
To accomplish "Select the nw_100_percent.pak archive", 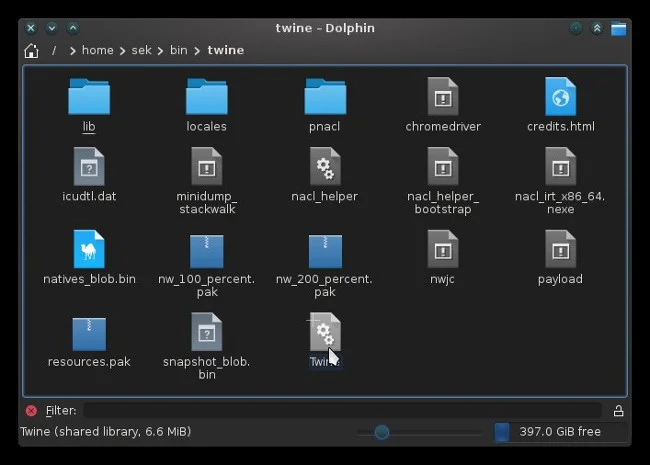I will tap(207, 250).
